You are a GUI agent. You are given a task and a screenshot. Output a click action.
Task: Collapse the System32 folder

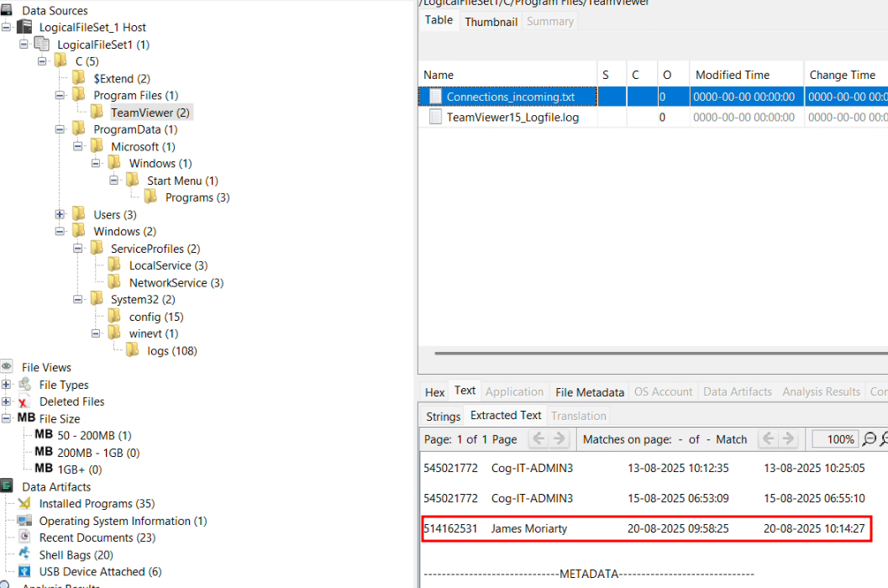(x=78, y=300)
